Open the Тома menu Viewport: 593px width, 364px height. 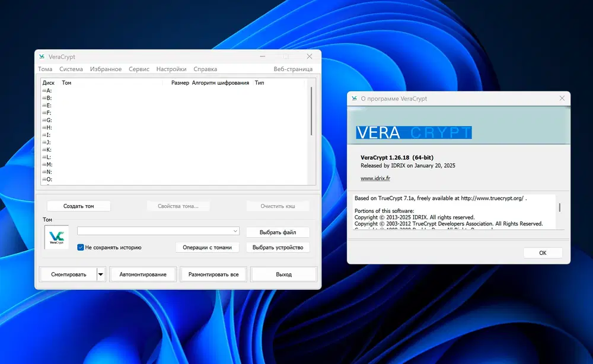coord(45,69)
